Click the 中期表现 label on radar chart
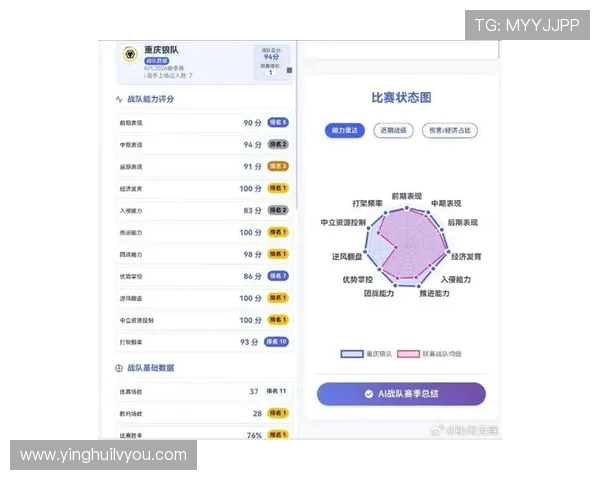Screen dimensions: 600x480 tap(446, 203)
